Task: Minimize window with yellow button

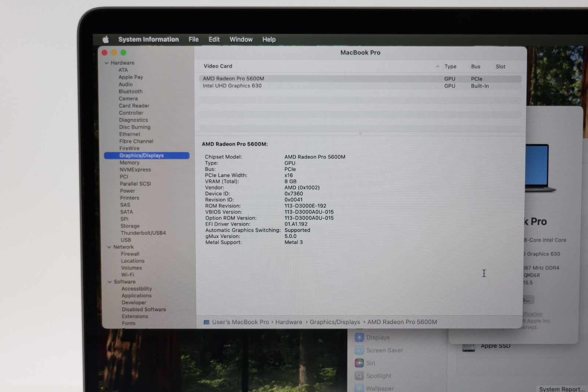Action: (114, 53)
